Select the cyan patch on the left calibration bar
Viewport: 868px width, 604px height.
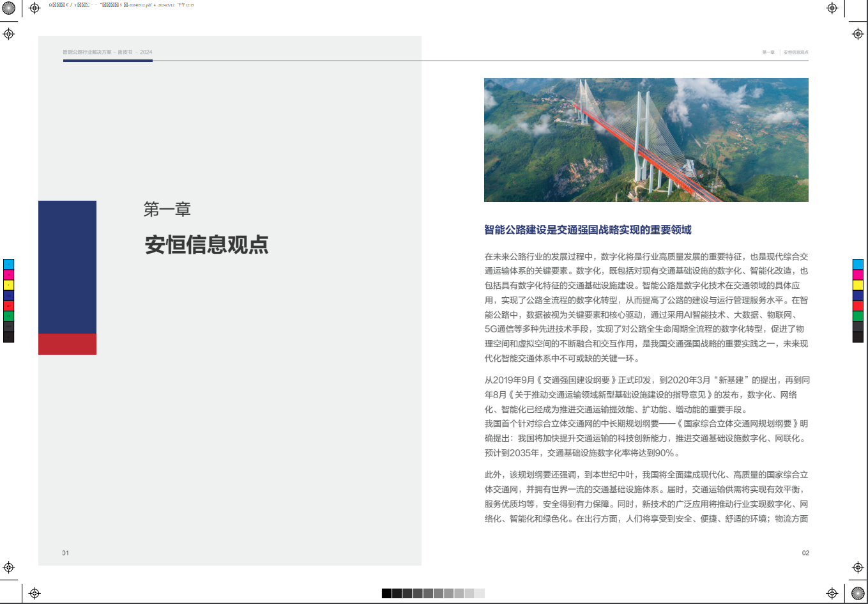(x=9, y=264)
